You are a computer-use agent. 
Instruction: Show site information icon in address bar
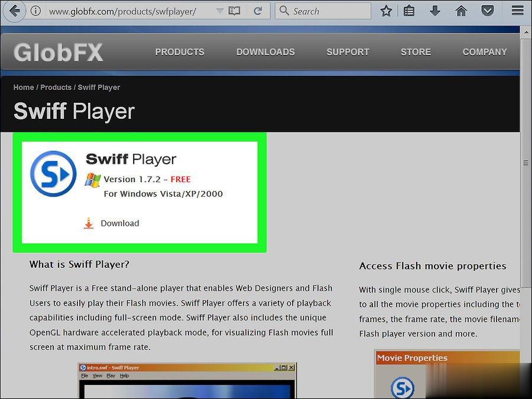click(35, 11)
